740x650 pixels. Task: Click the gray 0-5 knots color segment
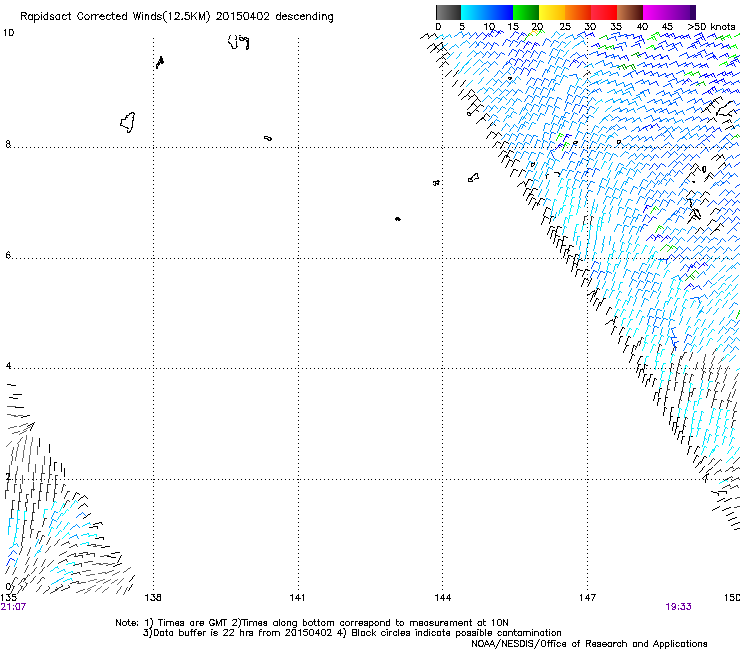click(x=448, y=12)
